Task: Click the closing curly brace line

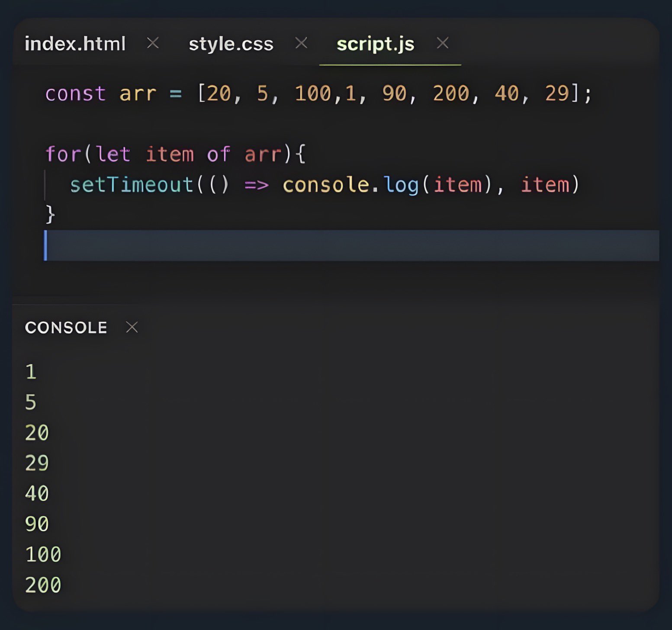Action: coord(50,215)
